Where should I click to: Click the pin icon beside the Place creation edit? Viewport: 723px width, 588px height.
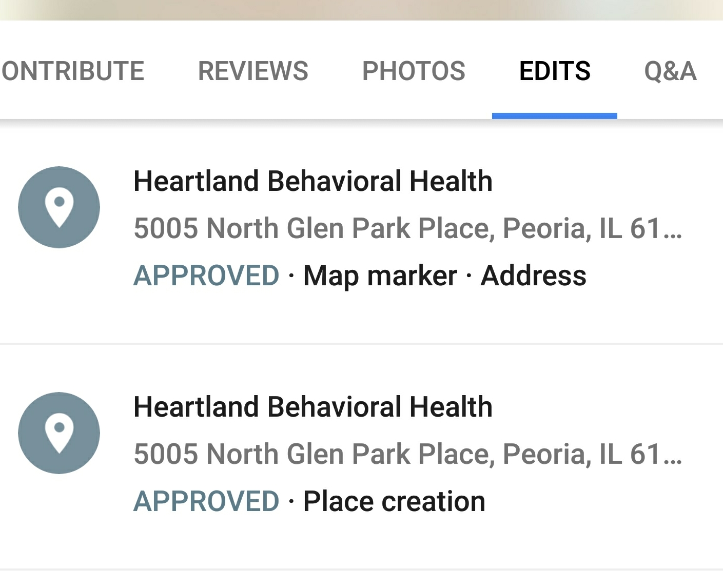[x=59, y=433]
